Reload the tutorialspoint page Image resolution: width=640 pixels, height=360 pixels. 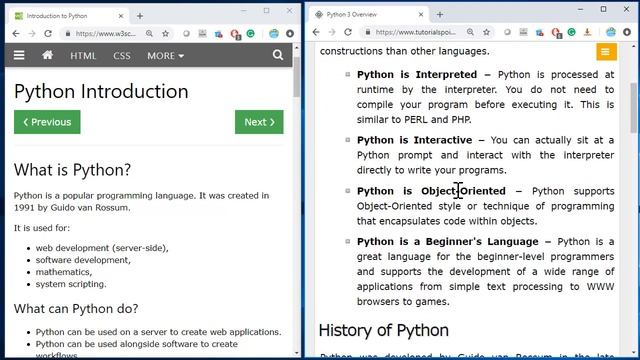pyautogui.click(x=348, y=32)
